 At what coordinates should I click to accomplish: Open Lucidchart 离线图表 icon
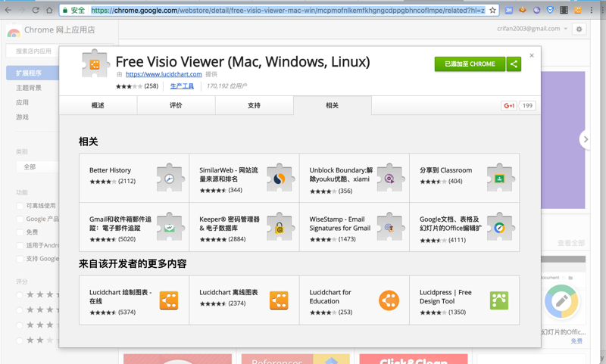tap(279, 300)
